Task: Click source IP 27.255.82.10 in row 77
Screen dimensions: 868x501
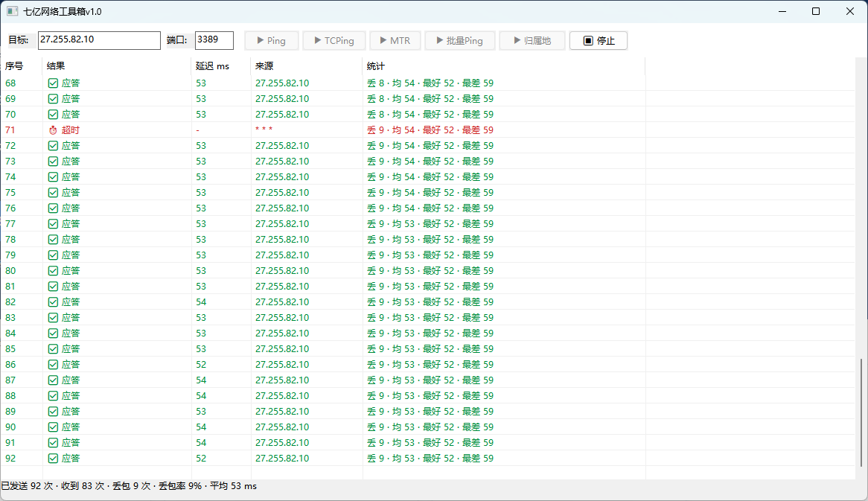Action: click(282, 223)
